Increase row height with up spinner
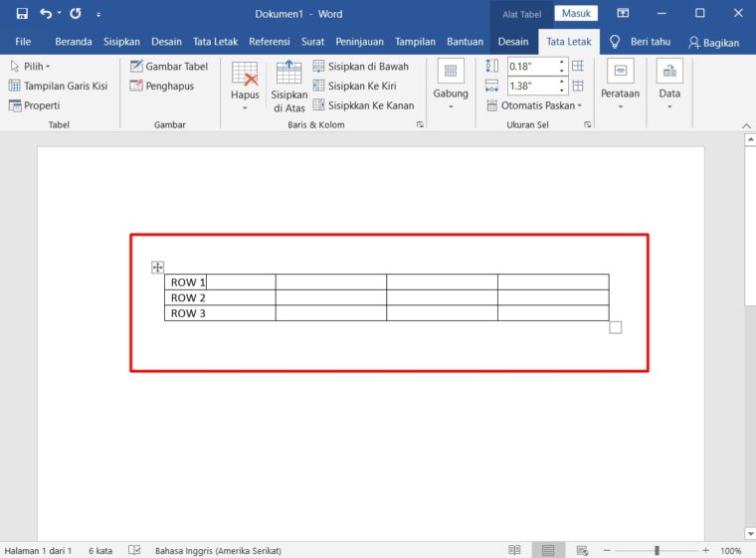Image resolution: width=756 pixels, height=558 pixels. point(562,62)
